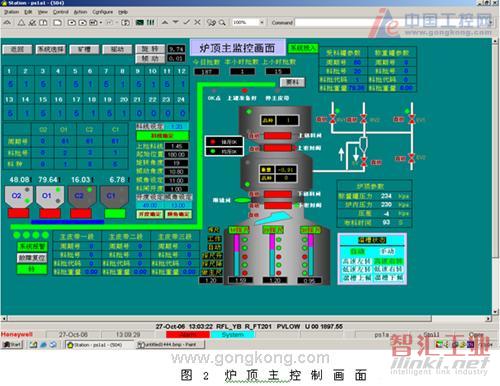Click the 旋转 button
Screen dimensions: 500x386
click(150, 49)
